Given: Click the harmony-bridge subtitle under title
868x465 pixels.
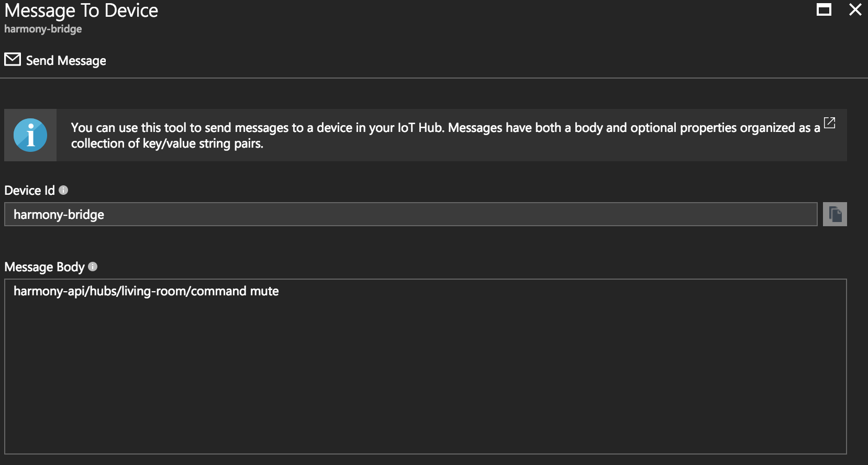Looking at the screenshot, I should click(x=43, y=29).
